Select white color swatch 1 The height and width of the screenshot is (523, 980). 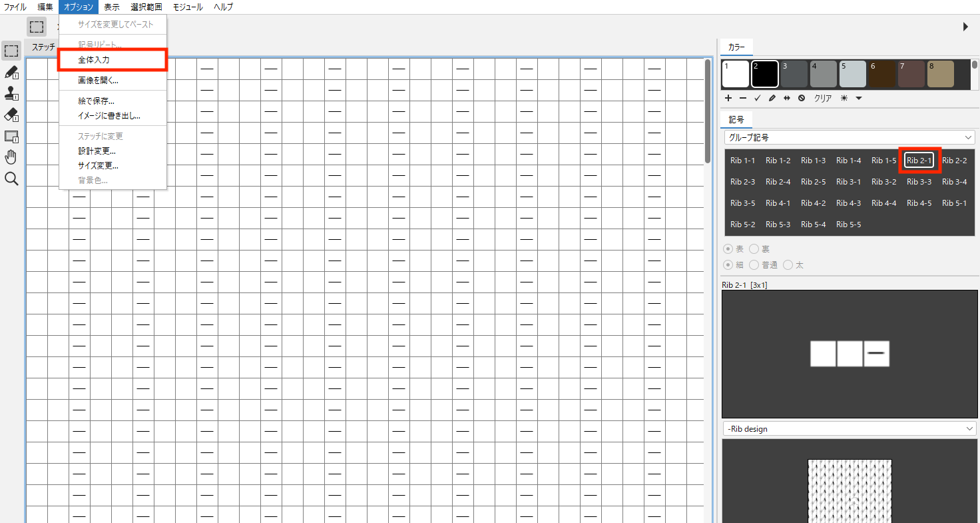click(736, 74)
